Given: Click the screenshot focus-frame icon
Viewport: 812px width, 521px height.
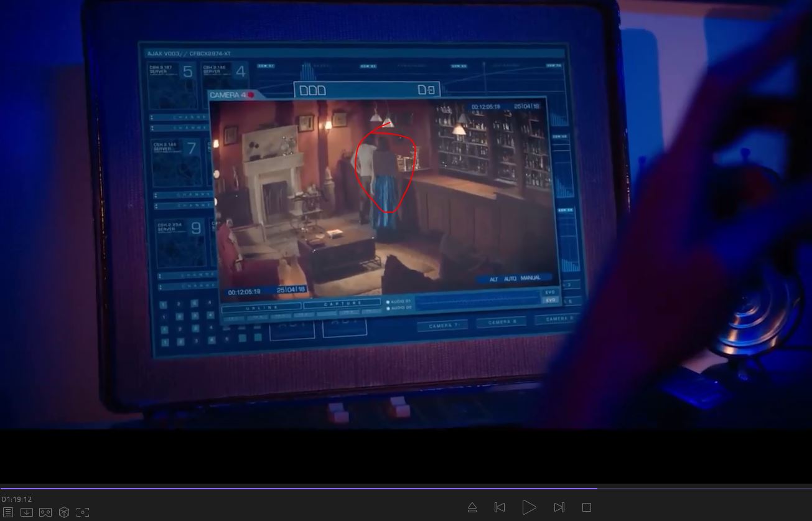Looking at the screenshot, I should (83, 512).
